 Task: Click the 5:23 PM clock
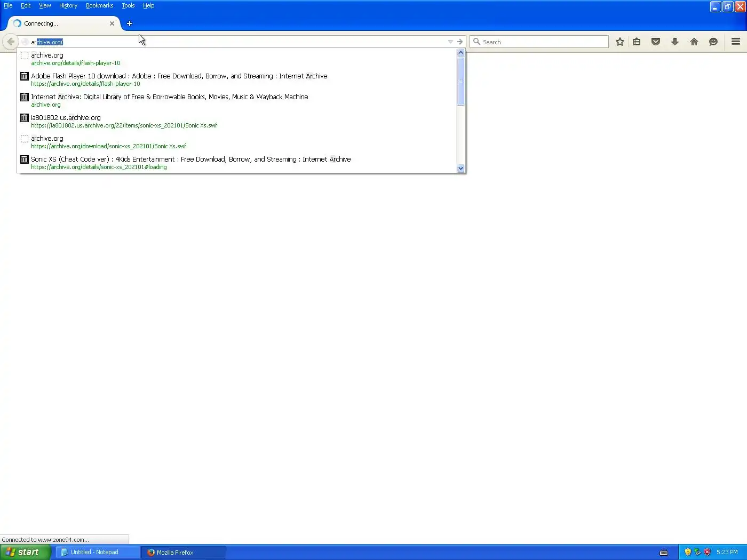pyautogui.click(x=727, y=552)
